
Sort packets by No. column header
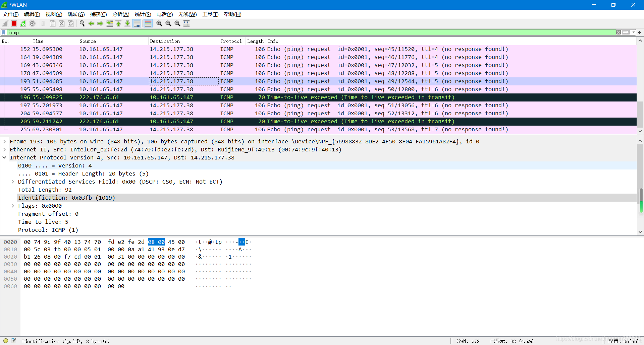point(15,41)
